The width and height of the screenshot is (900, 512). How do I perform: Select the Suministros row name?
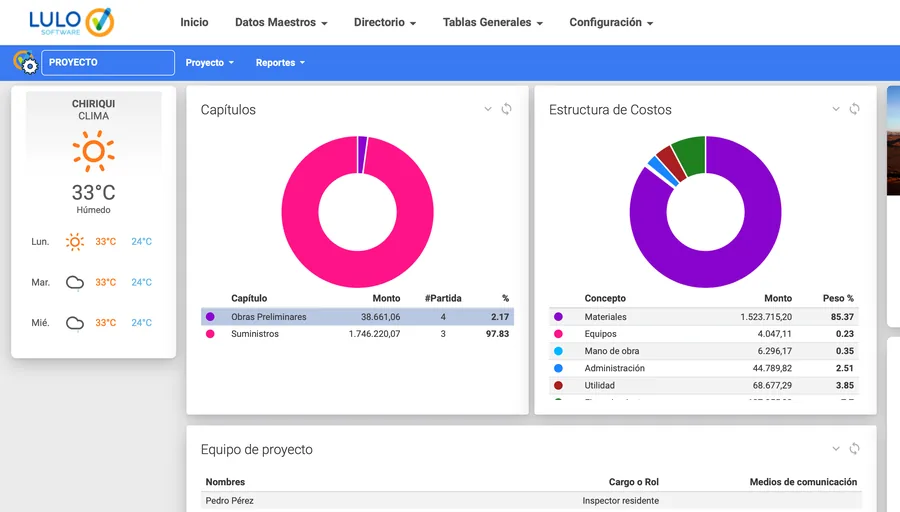[x=255, y=334]
